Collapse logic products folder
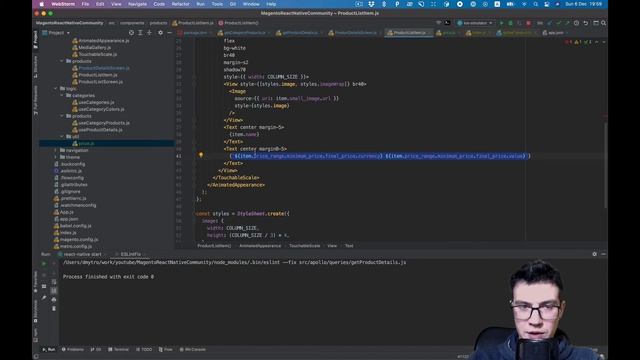Image resolution: width=640 pixels, height=360 pixels. coord(62,116)
